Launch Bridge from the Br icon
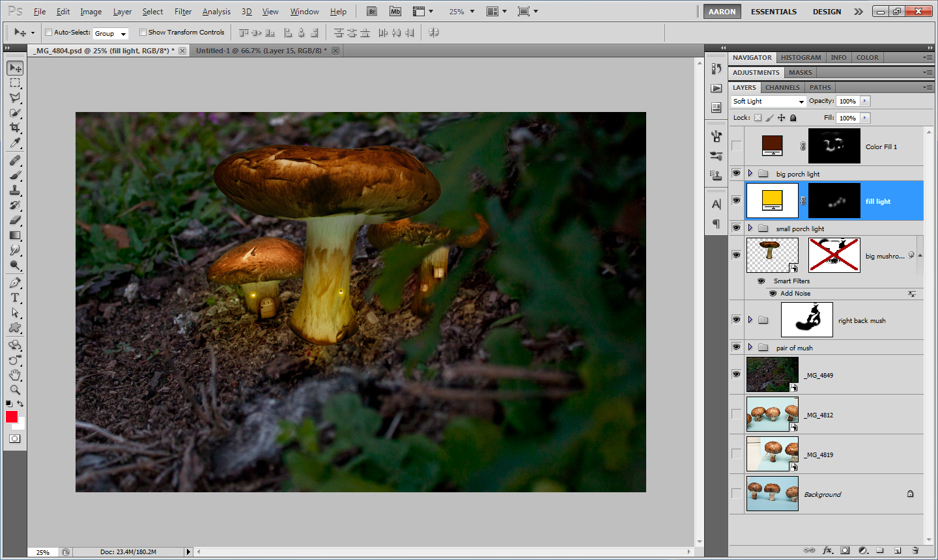Screen dimensions: 938x560 [371, 12]
